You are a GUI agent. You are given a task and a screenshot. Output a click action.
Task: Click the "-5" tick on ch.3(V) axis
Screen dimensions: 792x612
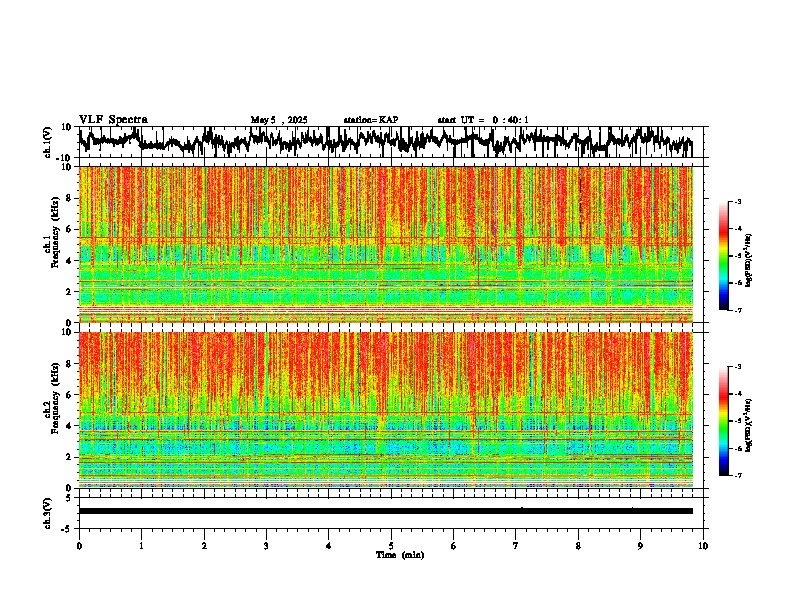tap(67, 529)
